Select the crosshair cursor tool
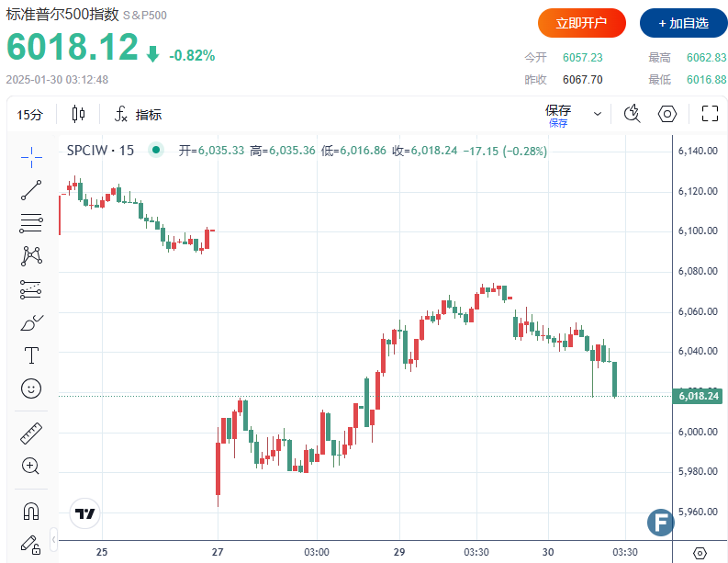728x563 pixels. tap(31, 157)
